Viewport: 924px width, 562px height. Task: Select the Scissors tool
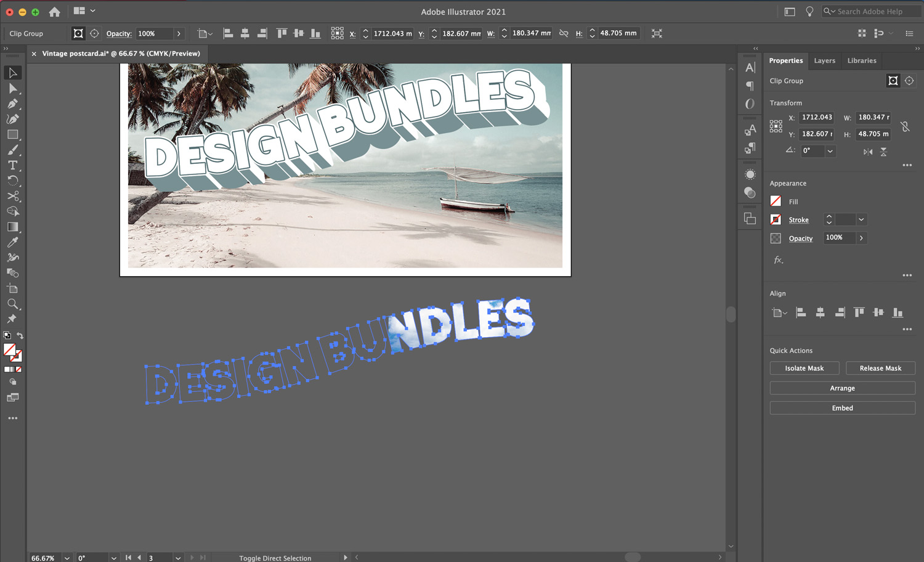tap(12, 196)
